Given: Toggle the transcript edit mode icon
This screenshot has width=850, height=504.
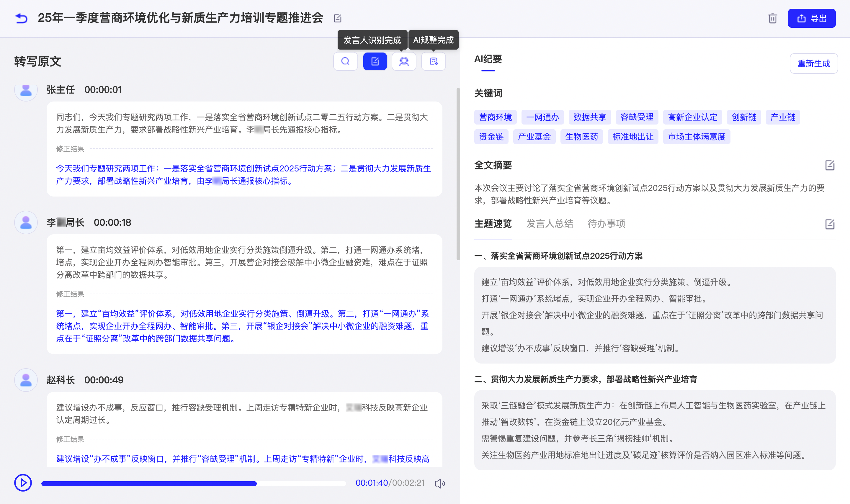Looking at the screenshot, I should (375, 61).
